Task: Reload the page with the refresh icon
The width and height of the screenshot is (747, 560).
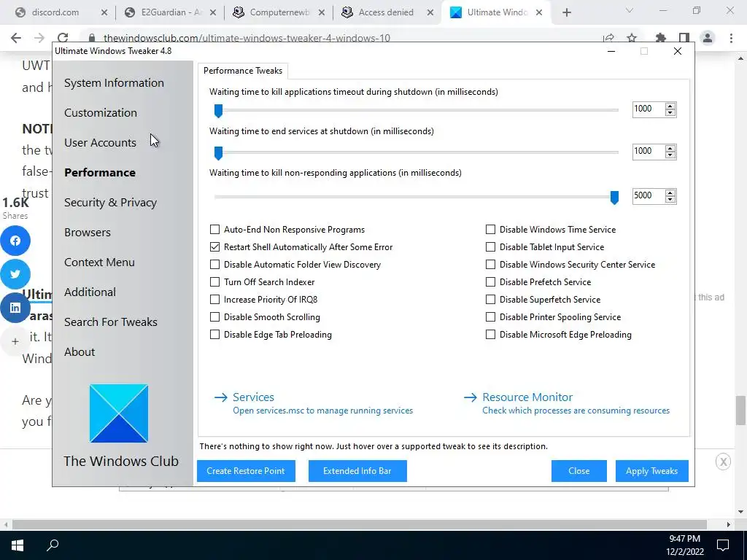Action: point(63,38)
